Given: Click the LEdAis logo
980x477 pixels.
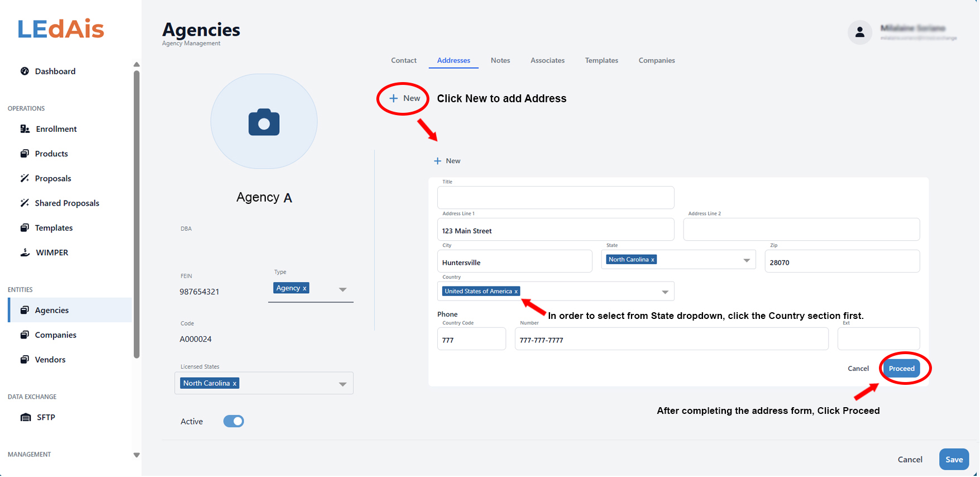Looking at the screenshot, I should 61,29.
